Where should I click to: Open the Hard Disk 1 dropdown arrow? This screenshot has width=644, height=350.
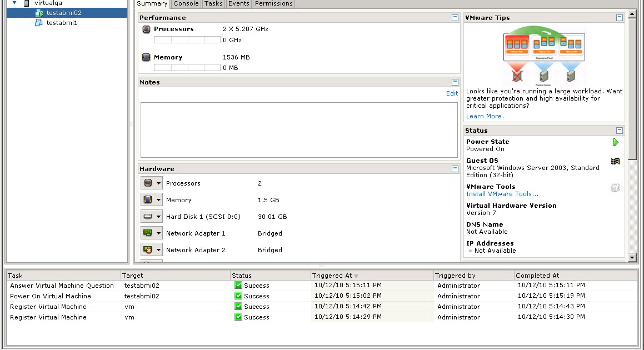pyautogui.click(x=158, y=217)
